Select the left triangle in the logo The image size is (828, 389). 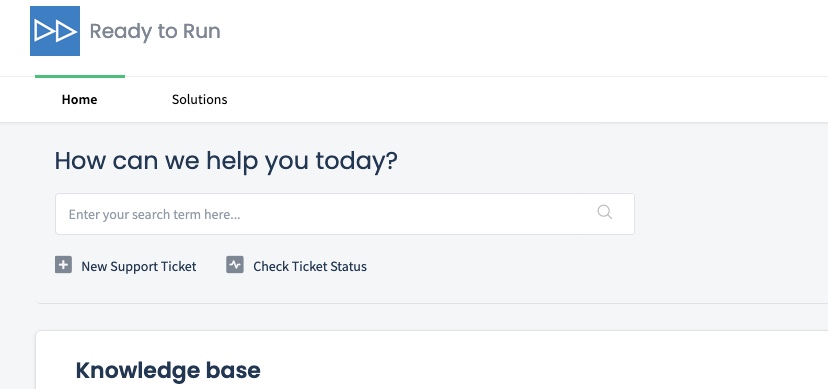click(x=44, y=31)
